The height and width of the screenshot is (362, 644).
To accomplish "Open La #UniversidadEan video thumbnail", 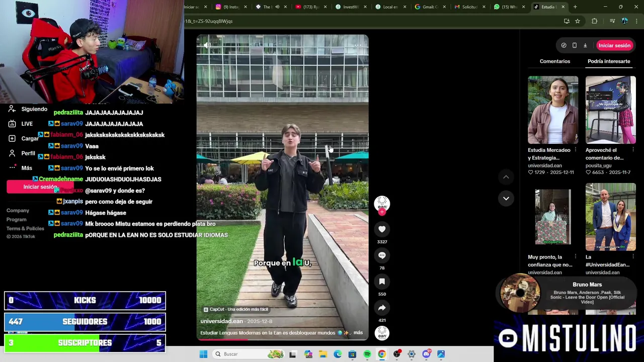I will pyautogui.click(x=610, y=217).
